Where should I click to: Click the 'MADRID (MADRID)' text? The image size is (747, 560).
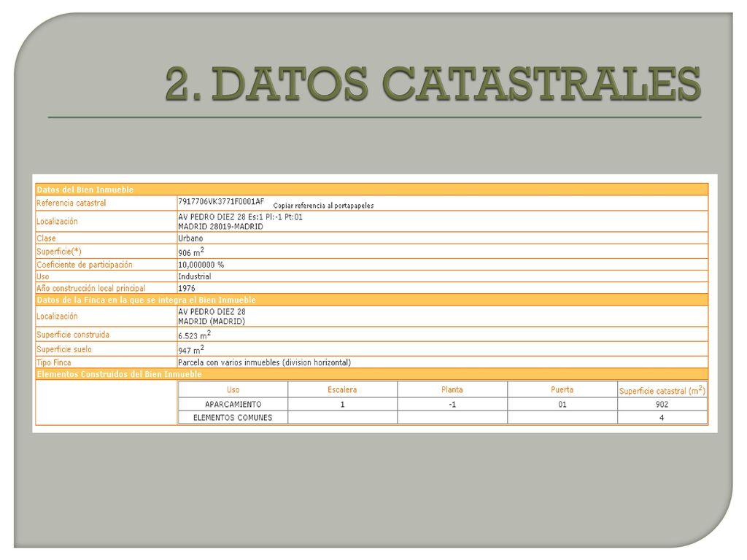[x=212, y=321]
